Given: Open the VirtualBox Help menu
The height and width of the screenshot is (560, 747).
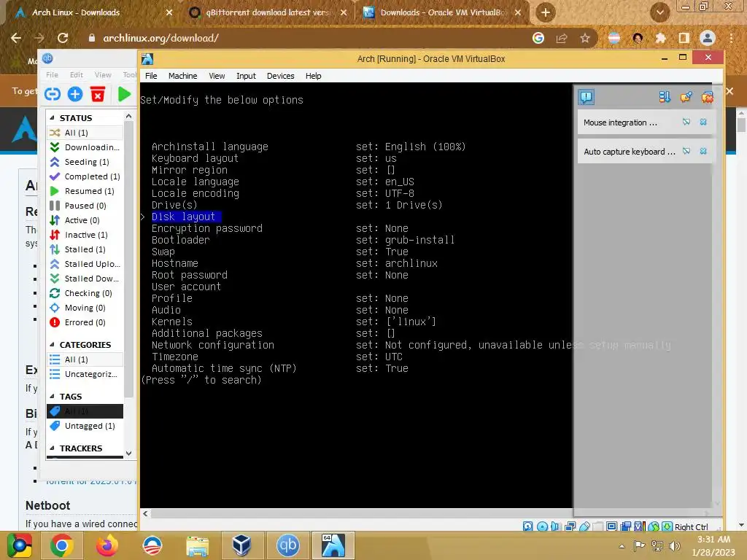Looking at the screenshot, I should pos(313,76).
